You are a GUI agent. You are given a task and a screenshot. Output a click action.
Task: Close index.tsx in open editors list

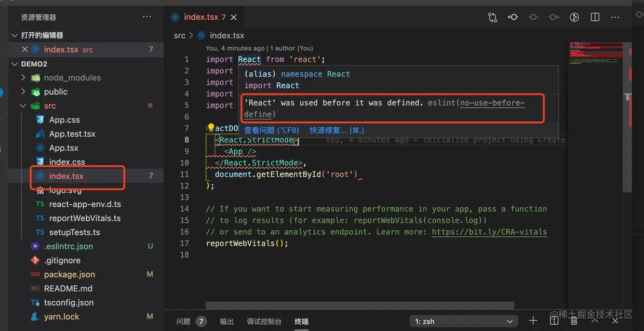[x=25, y=49]
